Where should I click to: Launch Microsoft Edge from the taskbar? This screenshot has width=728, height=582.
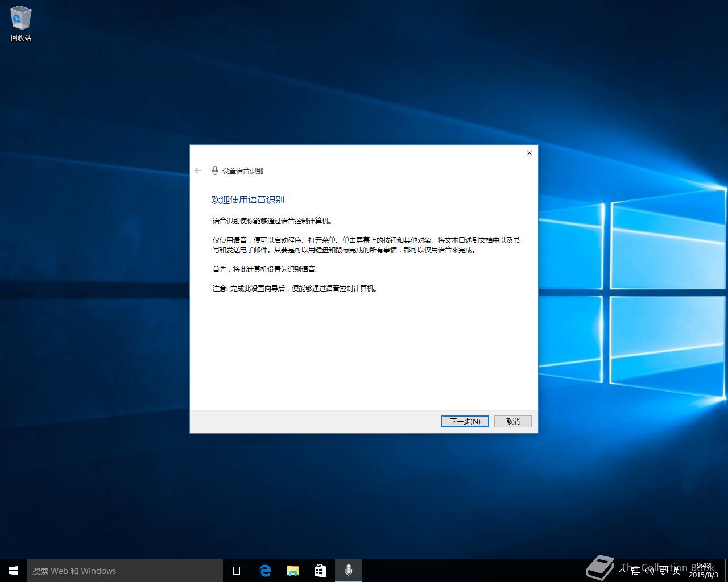click(265, 571)
